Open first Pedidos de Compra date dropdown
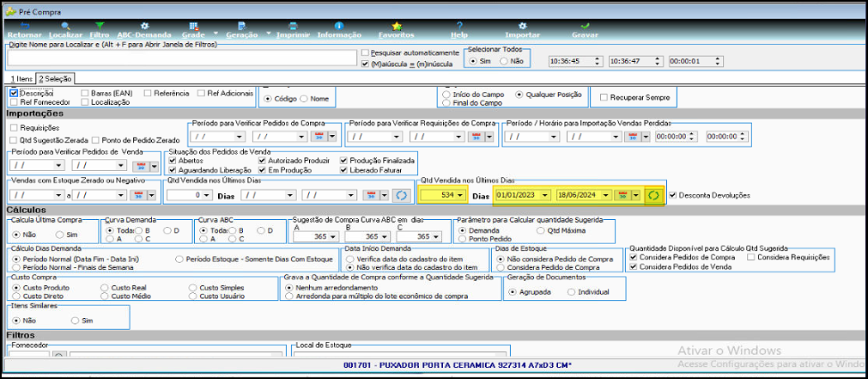The image size is (868, 379). [239, 137]
